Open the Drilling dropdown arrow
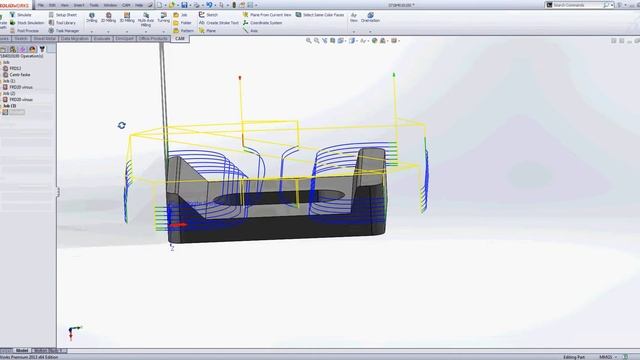This screenshot has width=640, height=360. pos(92,32)
